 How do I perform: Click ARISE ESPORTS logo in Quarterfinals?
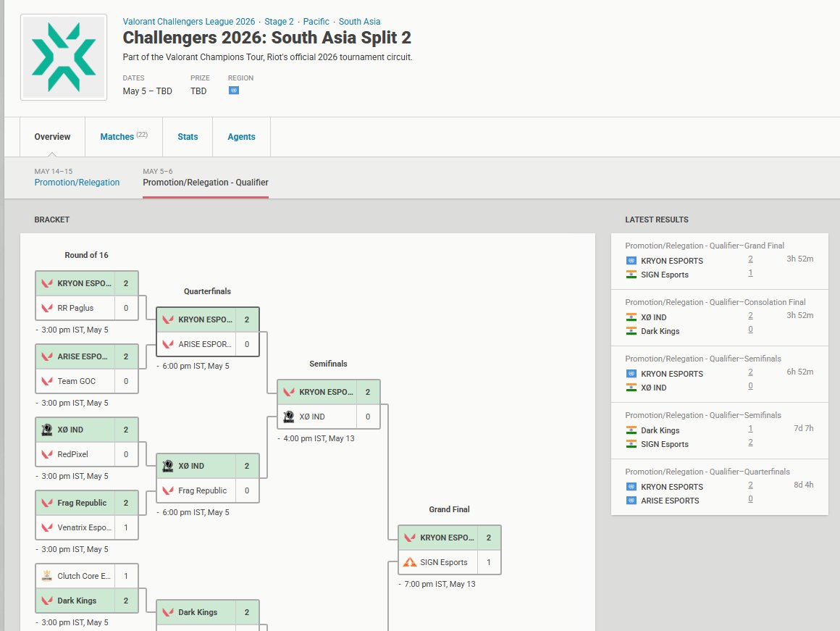click(x=168, y=344)
